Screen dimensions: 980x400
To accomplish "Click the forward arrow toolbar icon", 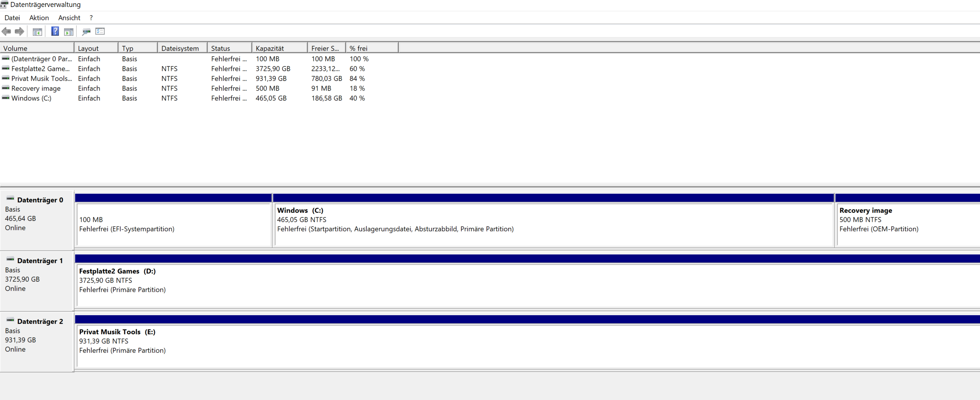I will 20,31.
